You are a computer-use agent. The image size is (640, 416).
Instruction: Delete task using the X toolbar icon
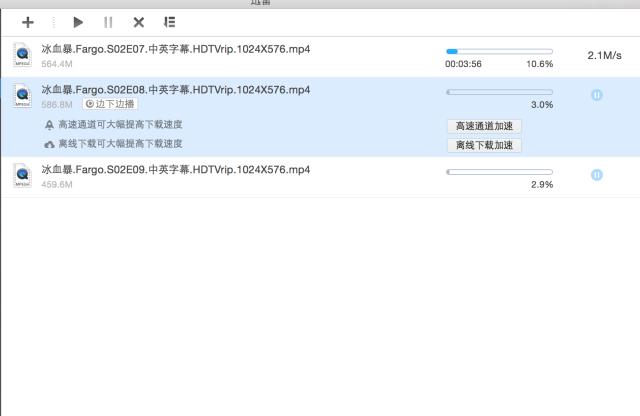139,22
